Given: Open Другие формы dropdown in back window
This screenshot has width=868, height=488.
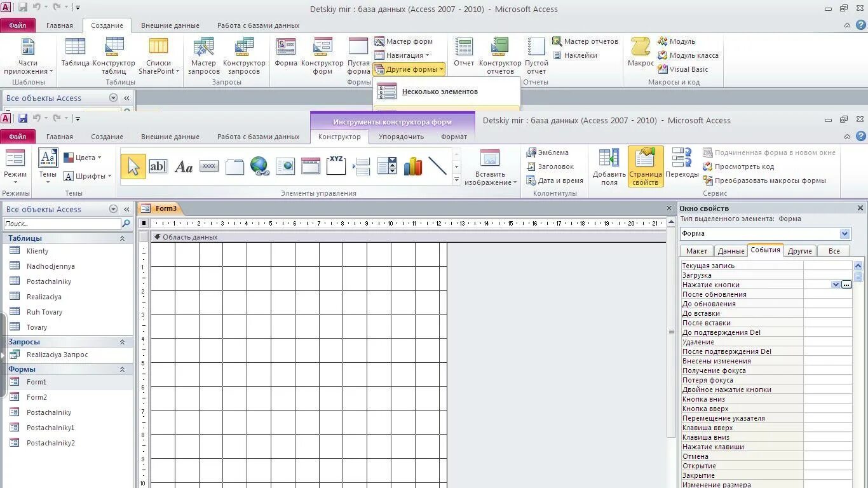Looking at the screenshot, I should tap(409, 69).
